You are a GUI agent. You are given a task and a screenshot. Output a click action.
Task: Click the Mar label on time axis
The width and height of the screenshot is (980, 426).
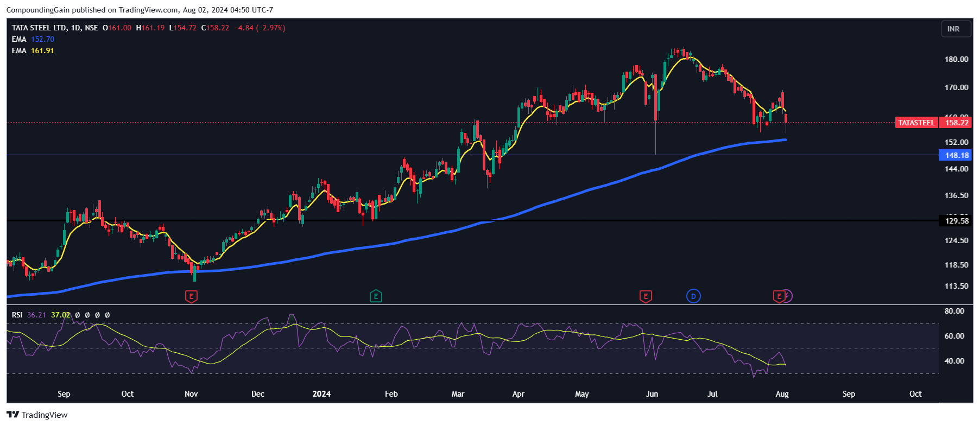pyautogui.click(x=458, y=394)
